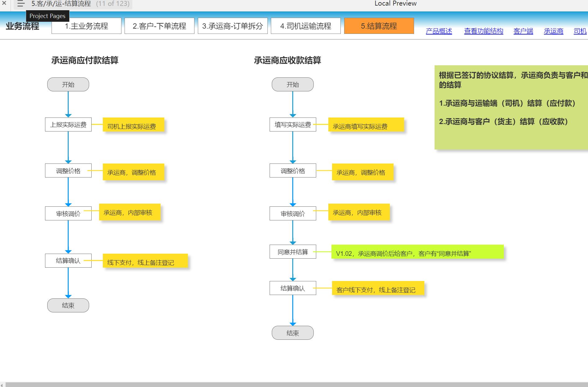Click the 司机上报实际运费 yellow note

click(134, 125)
